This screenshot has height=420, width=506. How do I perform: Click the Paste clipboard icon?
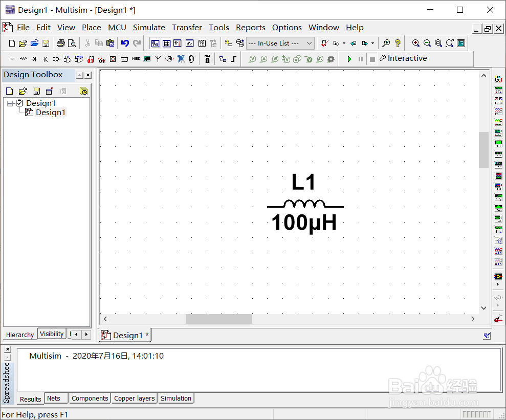[111, 43]
